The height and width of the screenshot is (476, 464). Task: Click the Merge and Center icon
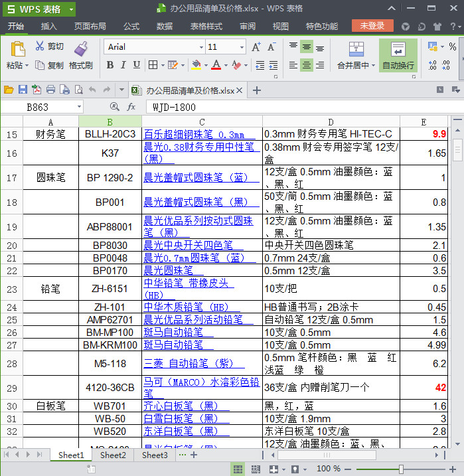point(356,49)
